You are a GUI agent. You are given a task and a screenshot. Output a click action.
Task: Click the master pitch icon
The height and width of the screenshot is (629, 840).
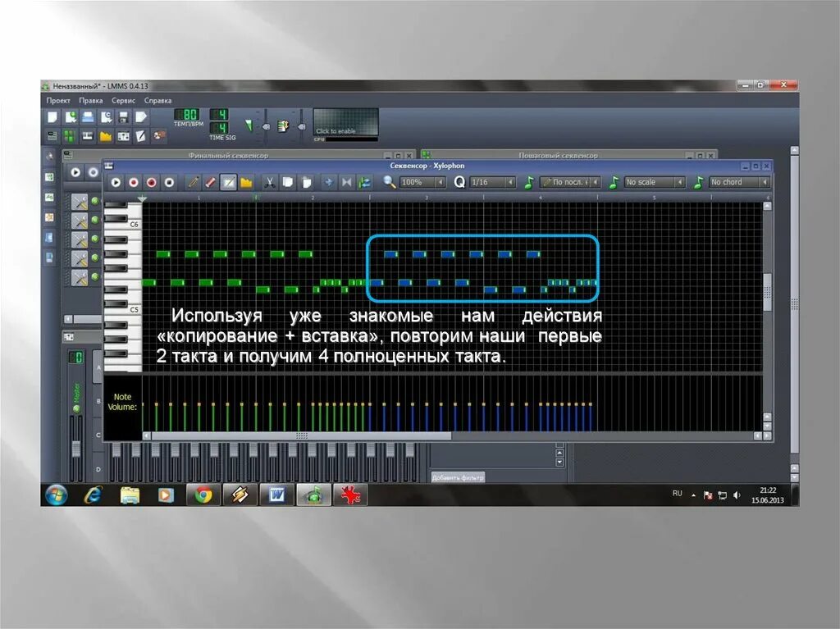coord(283,126)
